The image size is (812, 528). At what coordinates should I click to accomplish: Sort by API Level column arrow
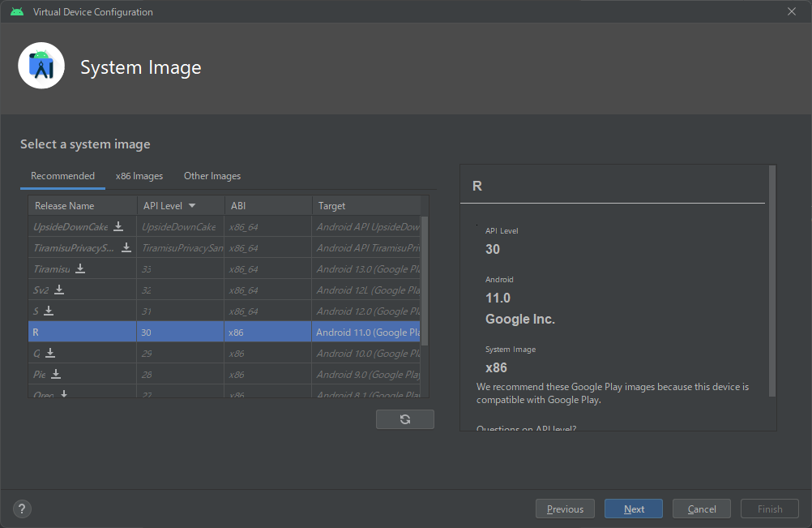192,206
